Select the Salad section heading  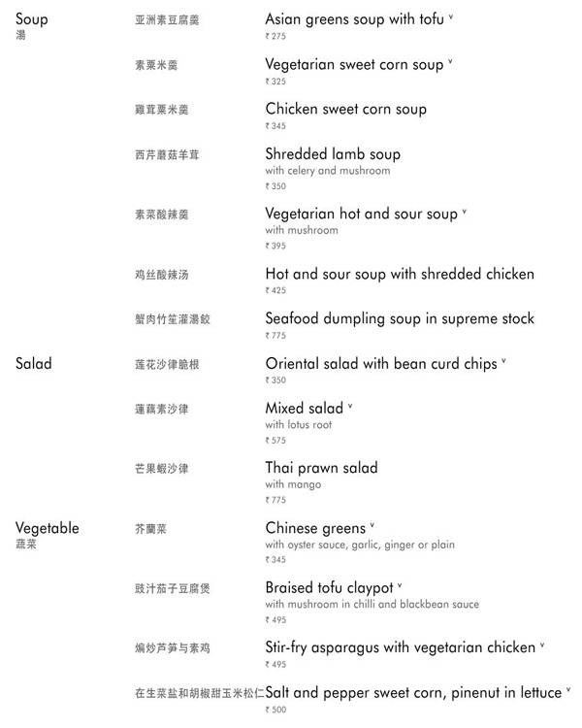click(x=34, y=364)
